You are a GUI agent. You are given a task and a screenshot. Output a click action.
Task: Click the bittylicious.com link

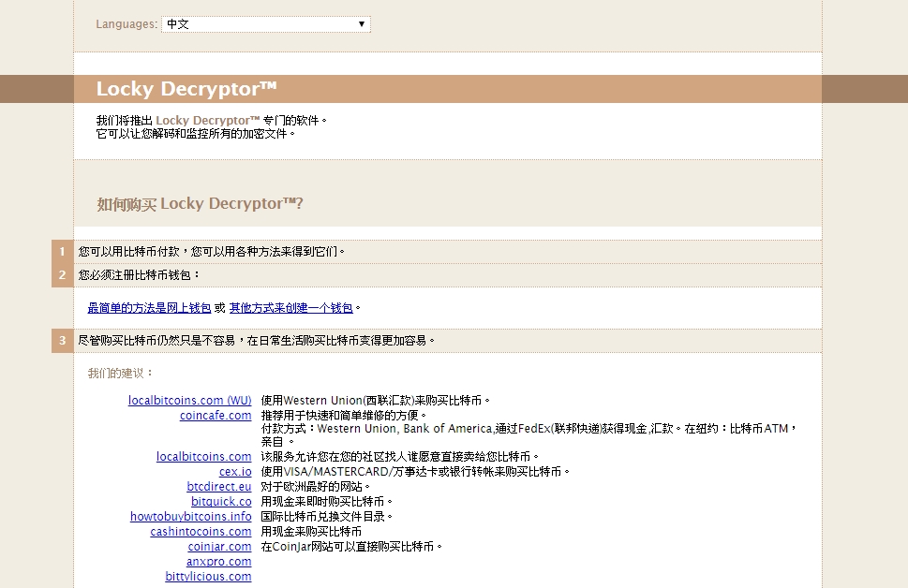[x=208, y=577]
